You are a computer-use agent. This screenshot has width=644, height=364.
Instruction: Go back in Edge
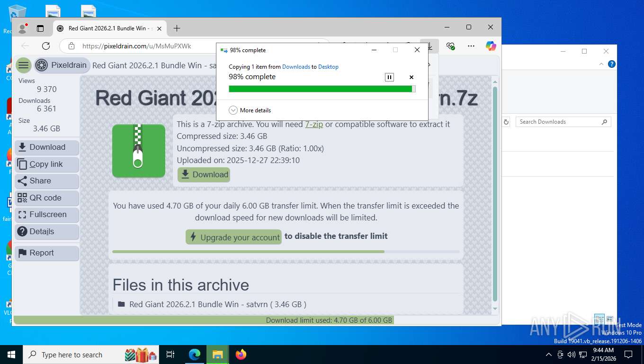25,46
